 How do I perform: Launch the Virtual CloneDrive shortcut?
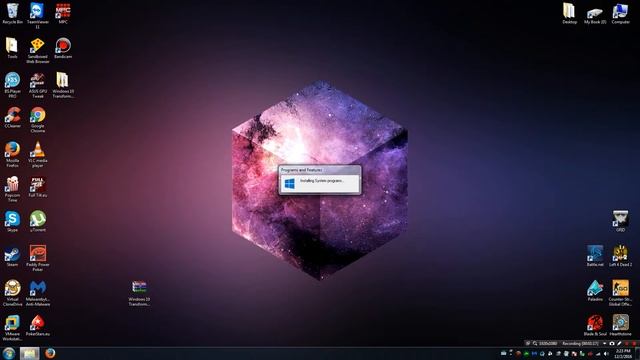point(12,293)
